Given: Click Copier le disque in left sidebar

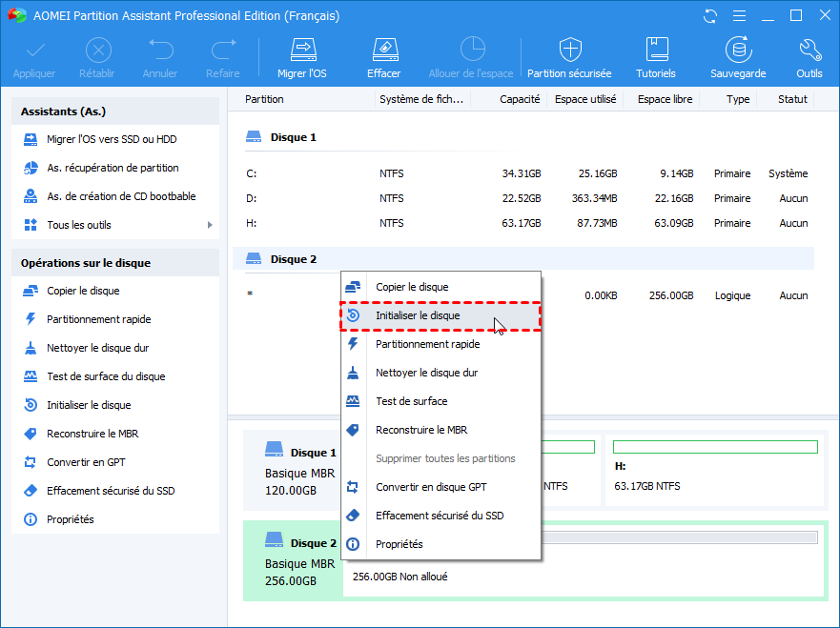Looking at the screenshot, I should [83, 291].
